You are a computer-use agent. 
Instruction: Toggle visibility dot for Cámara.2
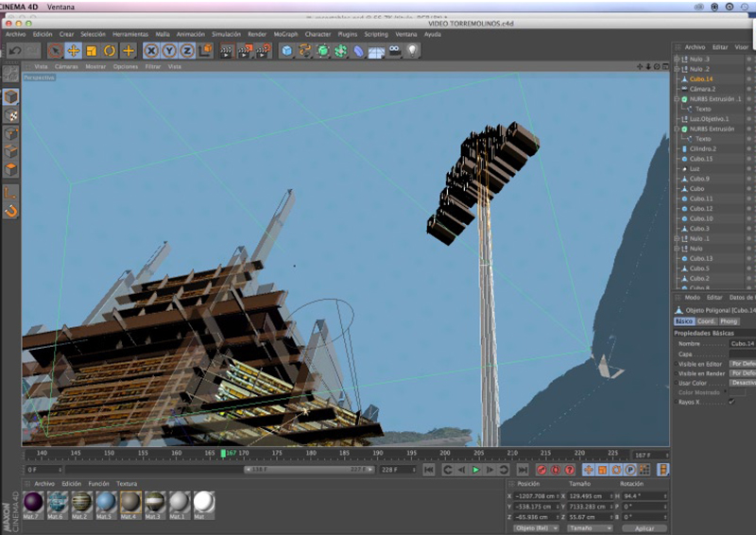(748, 89)
